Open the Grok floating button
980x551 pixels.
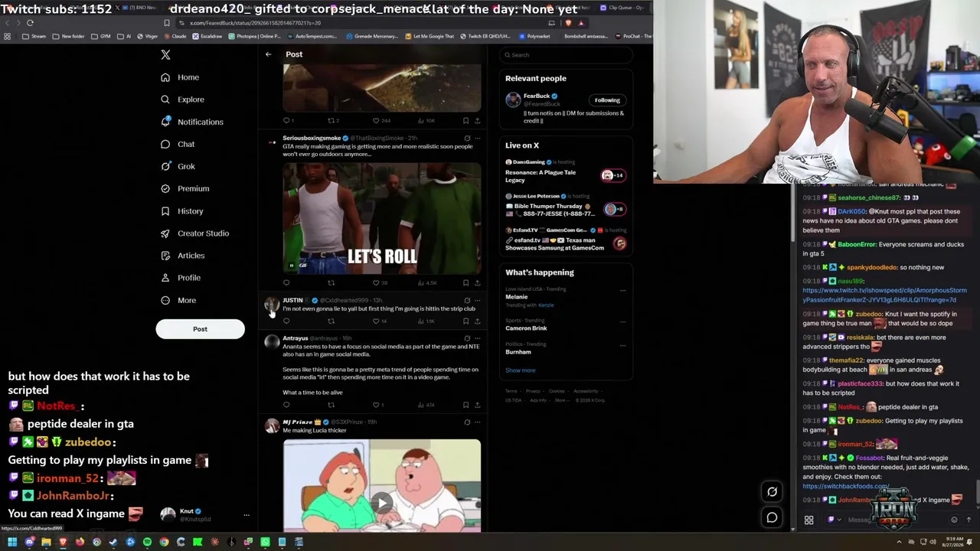772,492
